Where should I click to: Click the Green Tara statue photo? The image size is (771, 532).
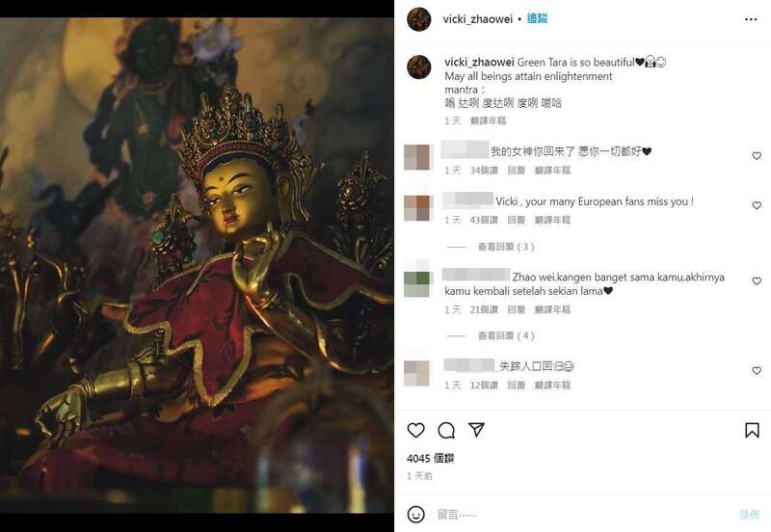(x=197, y=265)
